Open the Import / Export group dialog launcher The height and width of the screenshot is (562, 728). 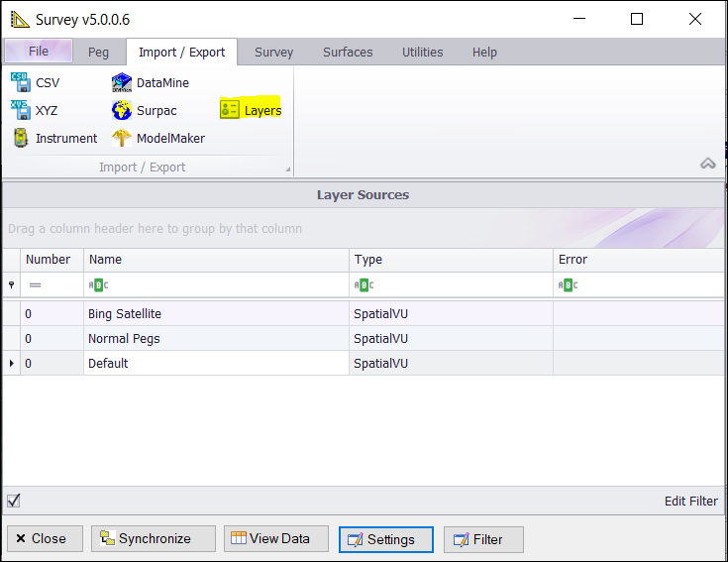pos(288,169)
